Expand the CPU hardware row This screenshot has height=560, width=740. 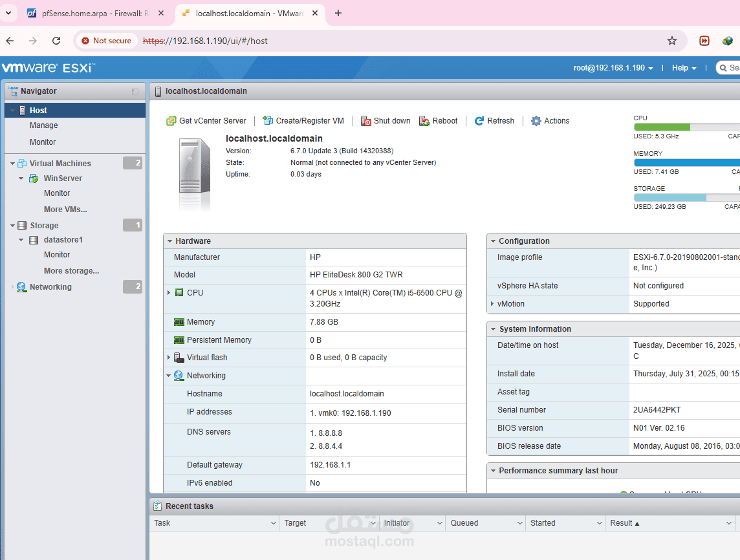click(168, 292)
